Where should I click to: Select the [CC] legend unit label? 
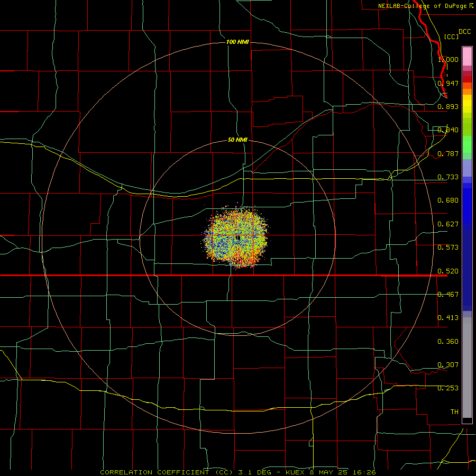tap(451, 36)
